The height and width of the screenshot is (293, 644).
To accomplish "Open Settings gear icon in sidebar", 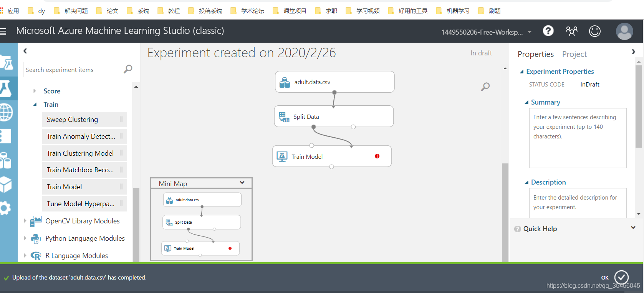I will point(5,208).
